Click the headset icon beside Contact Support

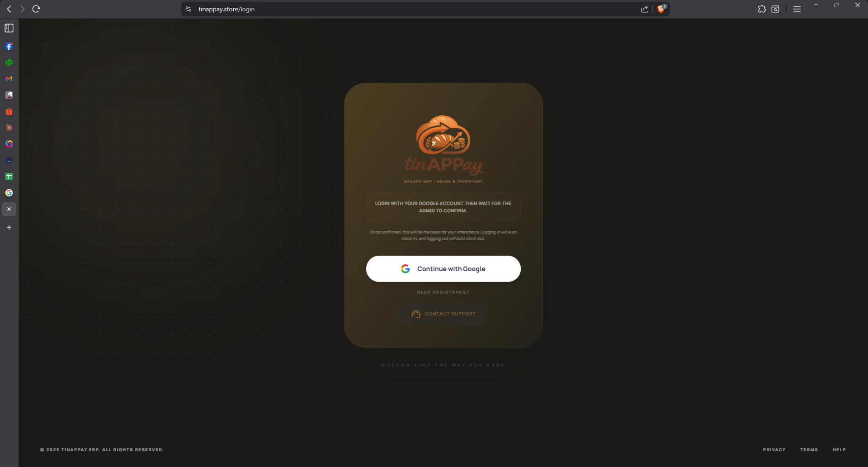pos(416,314)
